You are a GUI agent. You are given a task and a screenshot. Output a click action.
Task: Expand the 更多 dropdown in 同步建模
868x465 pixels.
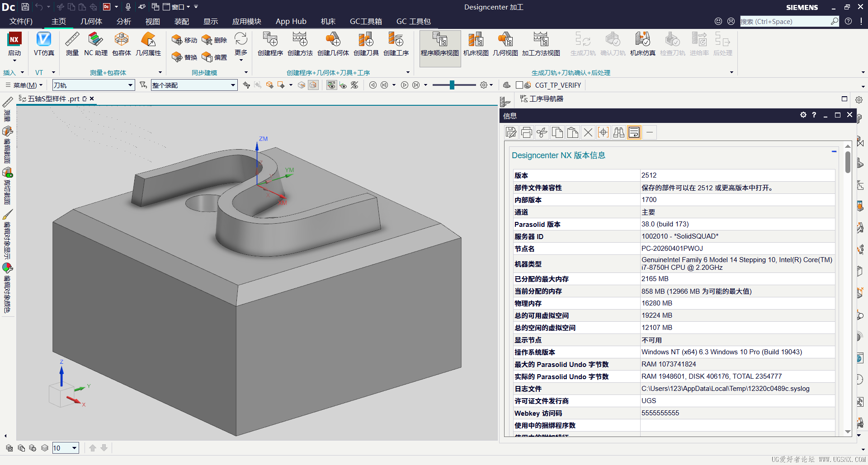[241, 47]
